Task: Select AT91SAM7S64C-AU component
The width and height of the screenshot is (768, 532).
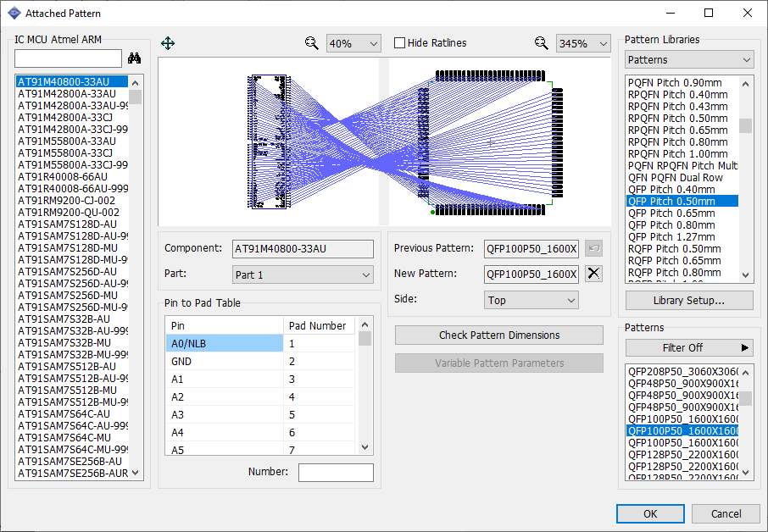Action: coord(72,413)
